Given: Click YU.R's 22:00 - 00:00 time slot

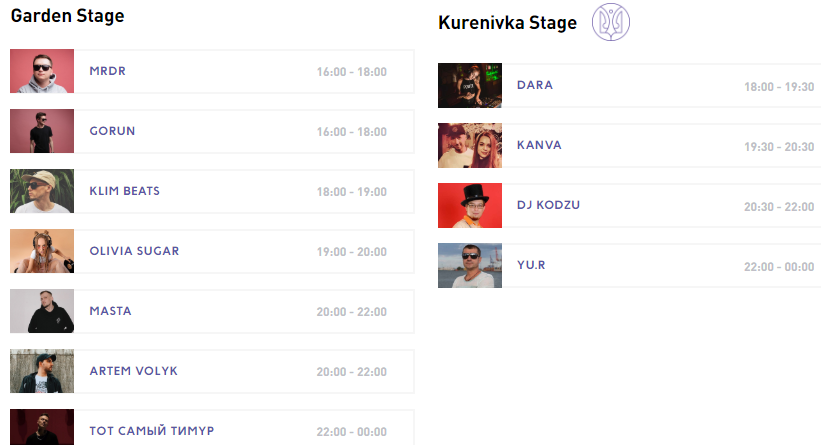Looking at the screenshot, I should tap(779, 267).
